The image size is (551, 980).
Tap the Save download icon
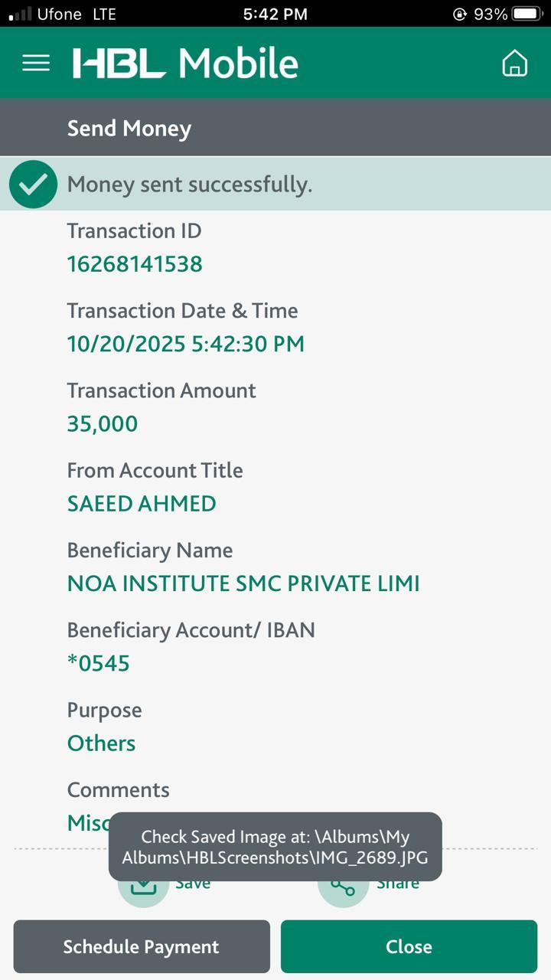click(x=143, y=888)
